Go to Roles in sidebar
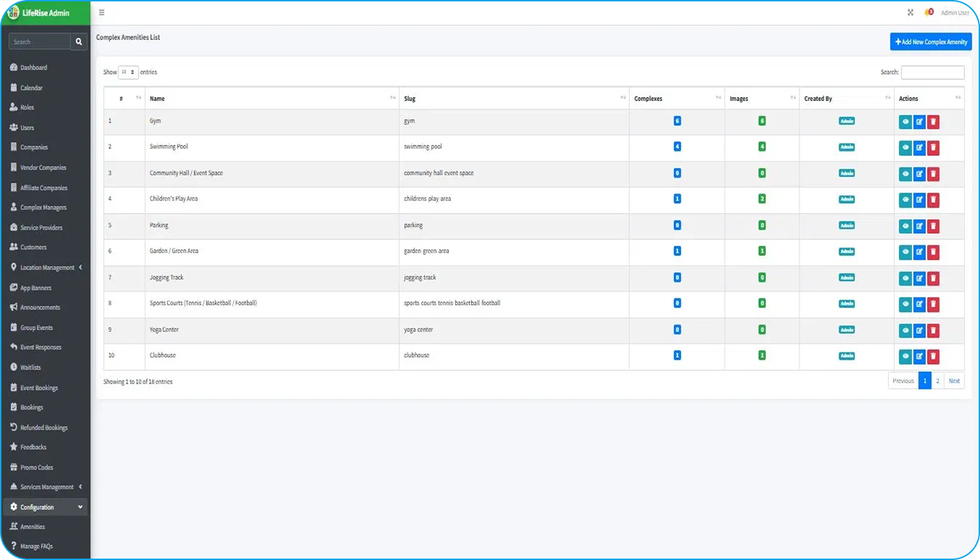 (x=27, y=108)
